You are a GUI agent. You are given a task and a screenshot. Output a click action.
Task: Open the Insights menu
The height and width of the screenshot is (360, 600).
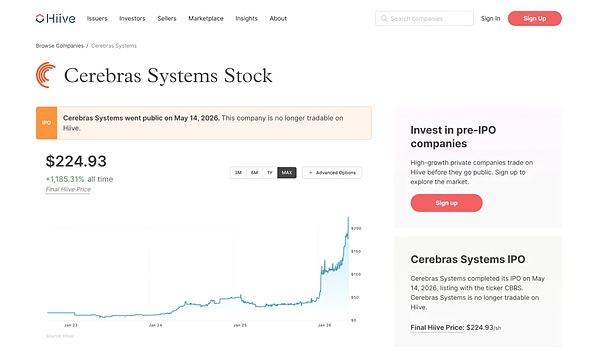coord(246,18)
